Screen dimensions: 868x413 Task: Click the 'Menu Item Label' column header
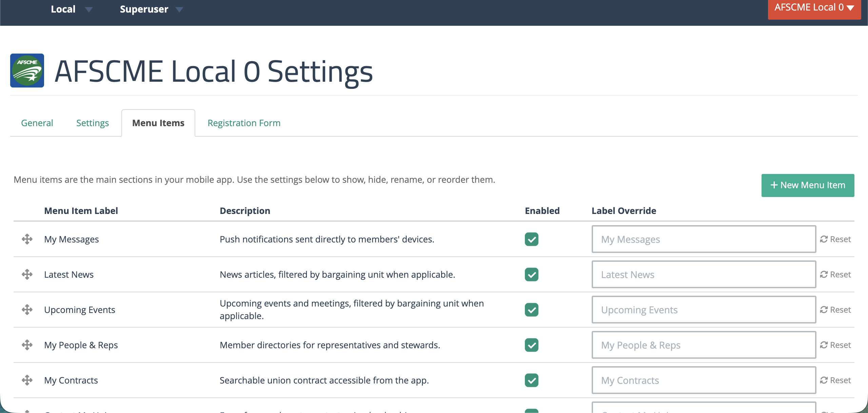tap(81, 211)
